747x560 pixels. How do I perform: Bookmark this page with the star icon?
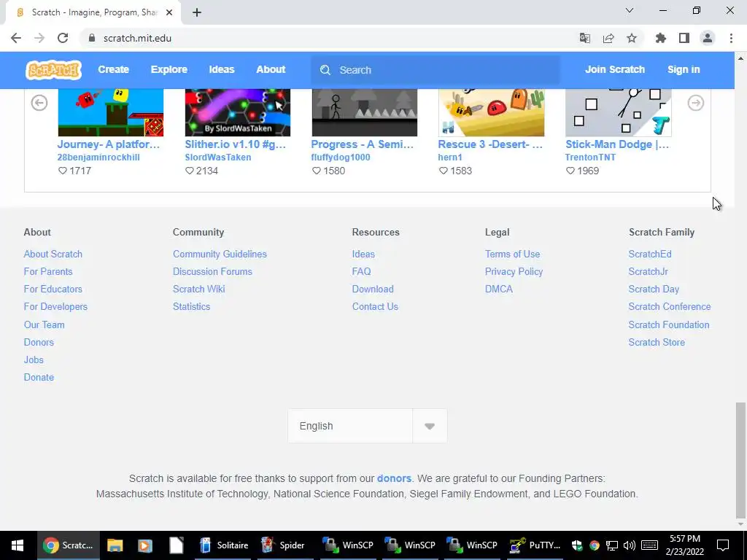coord(632,38)
